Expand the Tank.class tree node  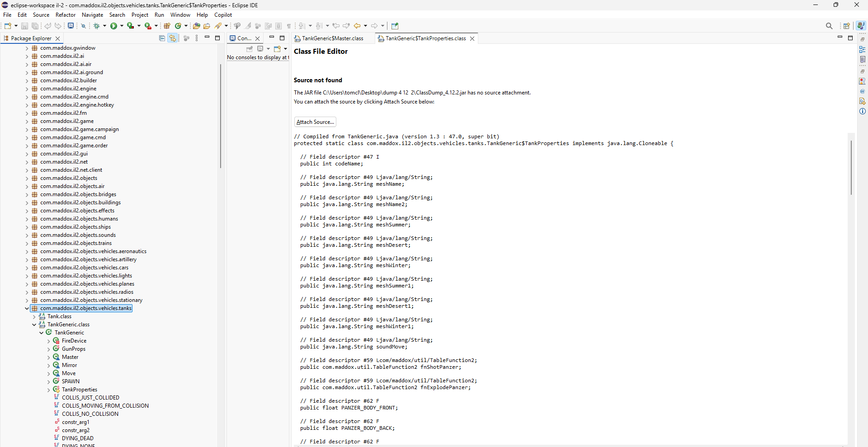tap(34, 316)
